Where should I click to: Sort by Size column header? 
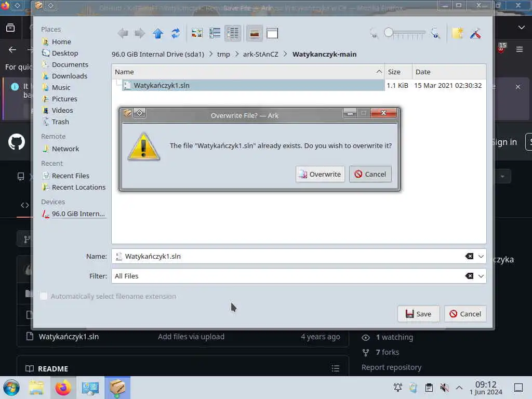(398, 72)
